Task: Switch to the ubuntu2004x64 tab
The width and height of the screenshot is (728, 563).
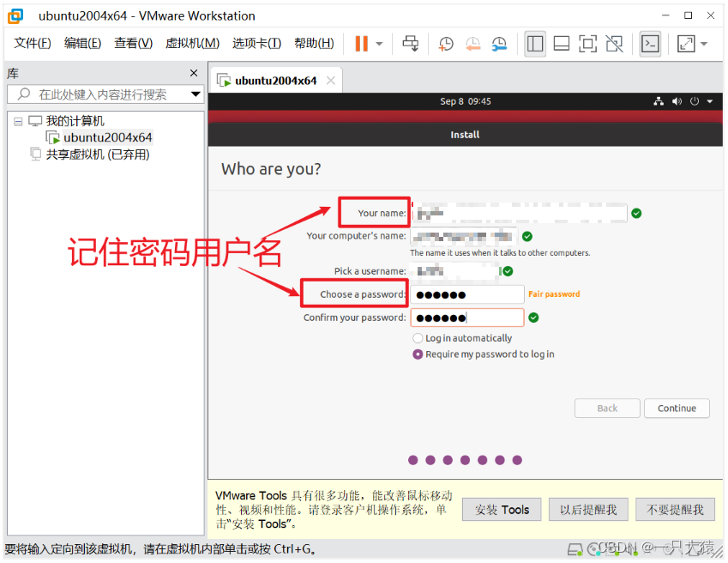Action: [276, 81]
